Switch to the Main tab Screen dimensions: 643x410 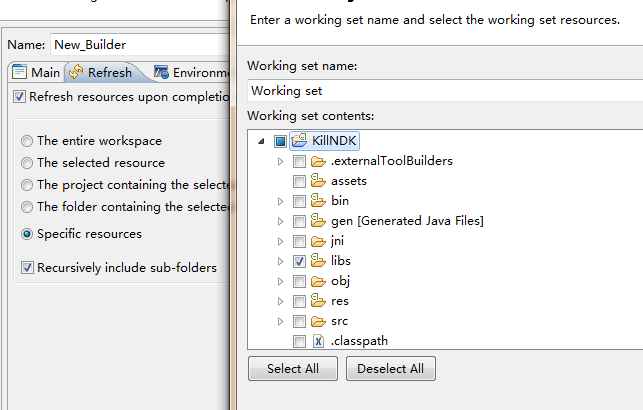[x=36, y=73]
